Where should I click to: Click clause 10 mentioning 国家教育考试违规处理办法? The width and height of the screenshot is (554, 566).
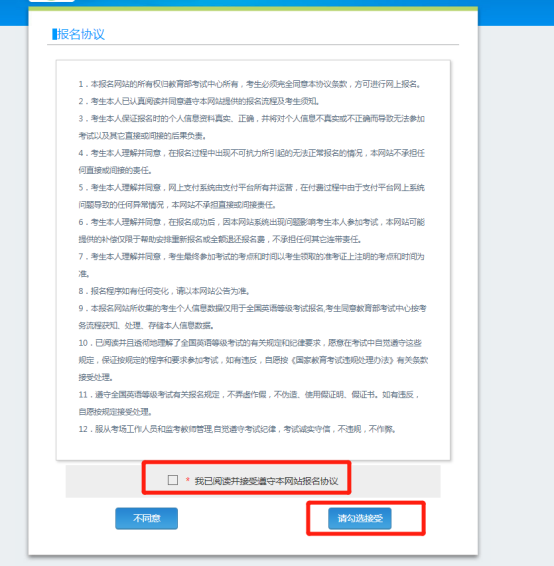point(253,360)
